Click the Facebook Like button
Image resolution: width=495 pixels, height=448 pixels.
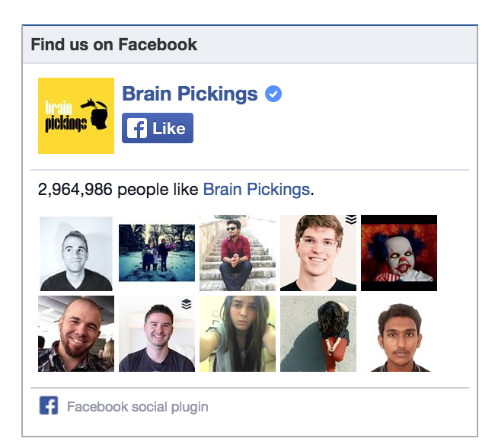click(x=158, y=128)
